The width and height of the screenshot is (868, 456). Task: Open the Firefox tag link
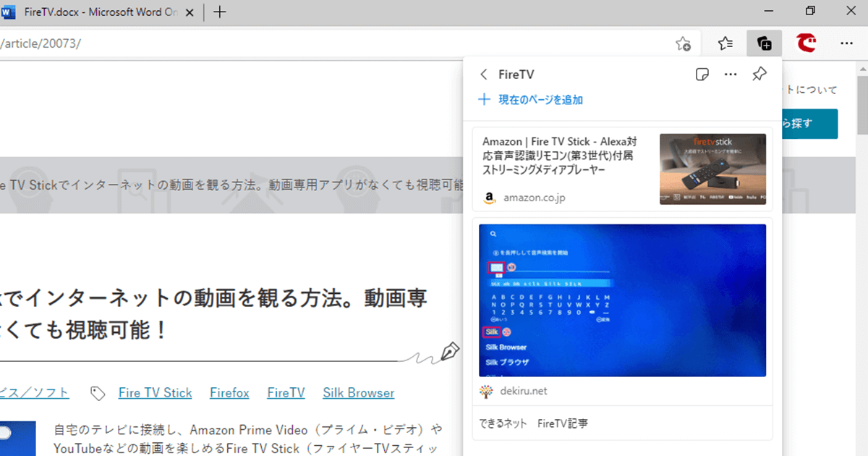[229, 393]
